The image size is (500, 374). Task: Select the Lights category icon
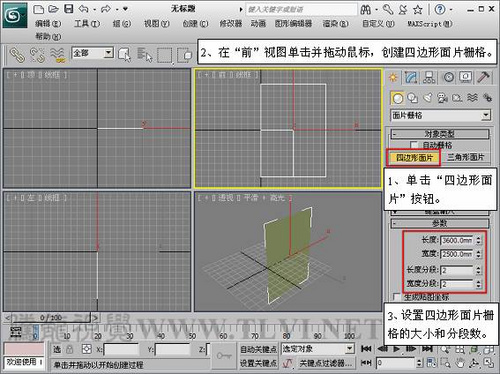click(x=428, y=98)
